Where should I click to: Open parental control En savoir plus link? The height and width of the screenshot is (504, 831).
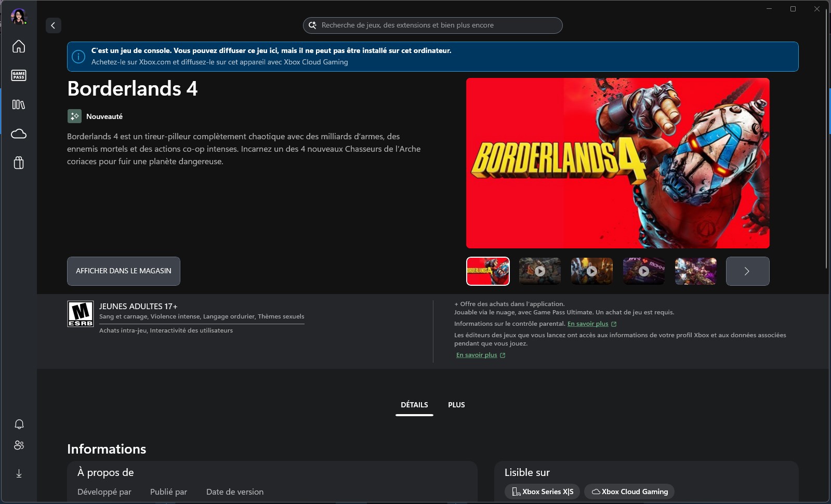(x=588, y=324)
